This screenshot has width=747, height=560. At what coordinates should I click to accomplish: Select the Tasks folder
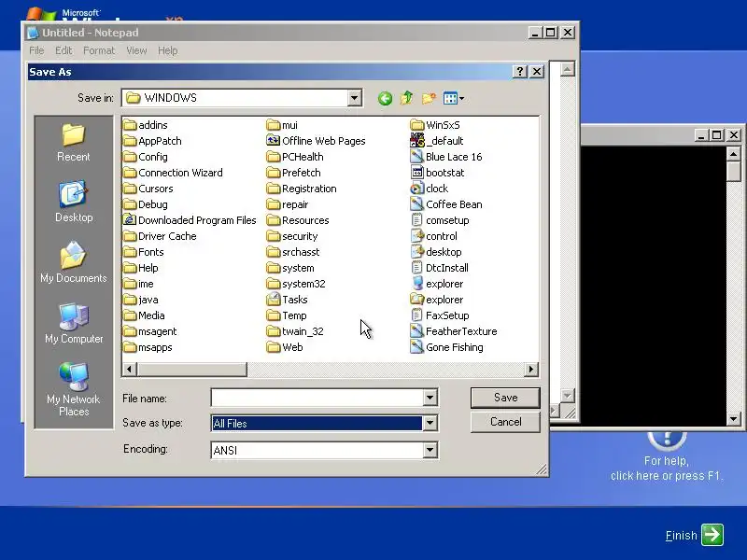287,300
